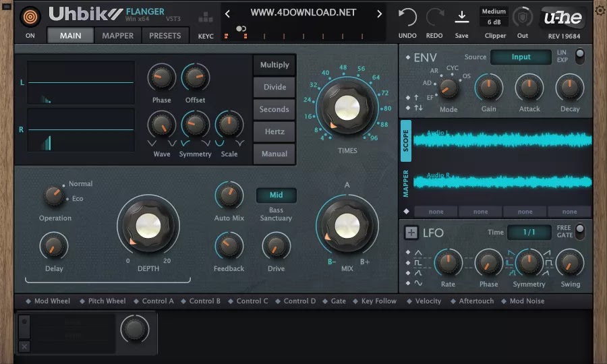Click the Save download icon
Viewport: 607px width, 364px height.
462,17
